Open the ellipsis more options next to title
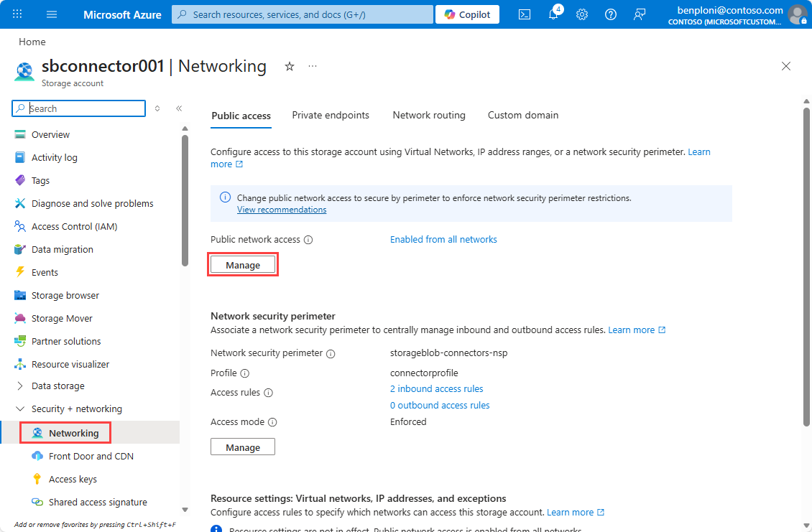The height and width of the screenshot is (532, 812). [313, 66]
